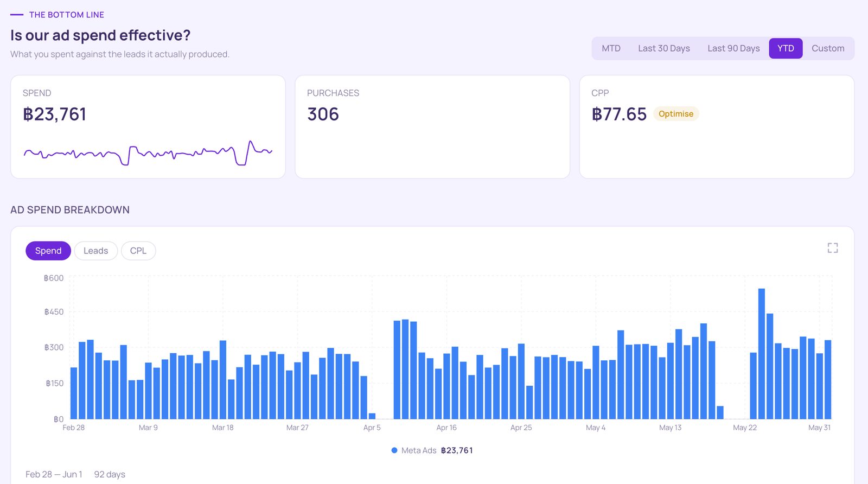Click the ฿600 y-axis label
Image resolution: width=868 pixels, height=484 pixels.
tap(54, 278)
